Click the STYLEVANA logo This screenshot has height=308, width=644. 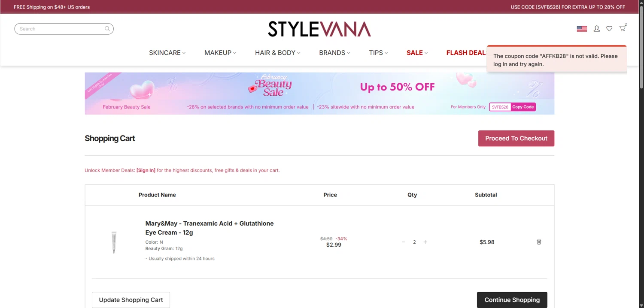click(x=319, y=29)
